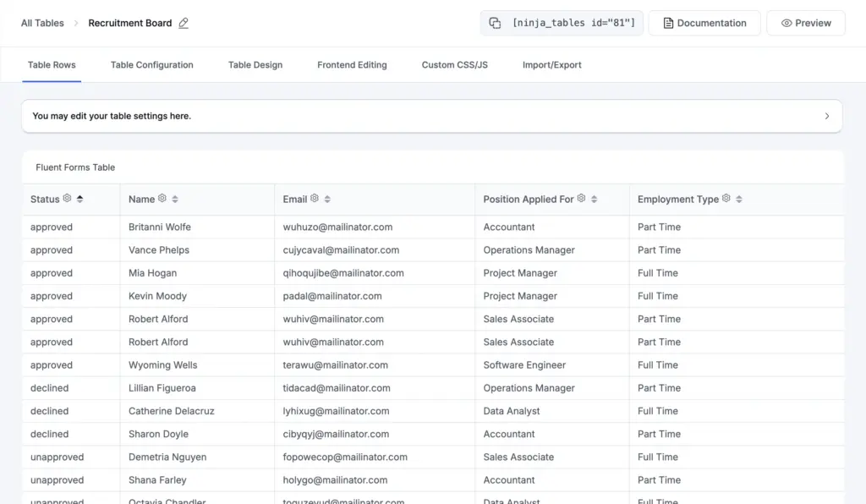Viewport: 866px width, 504px height.
Task: Sort table by Status column arrows
Action: click(80, 199)
